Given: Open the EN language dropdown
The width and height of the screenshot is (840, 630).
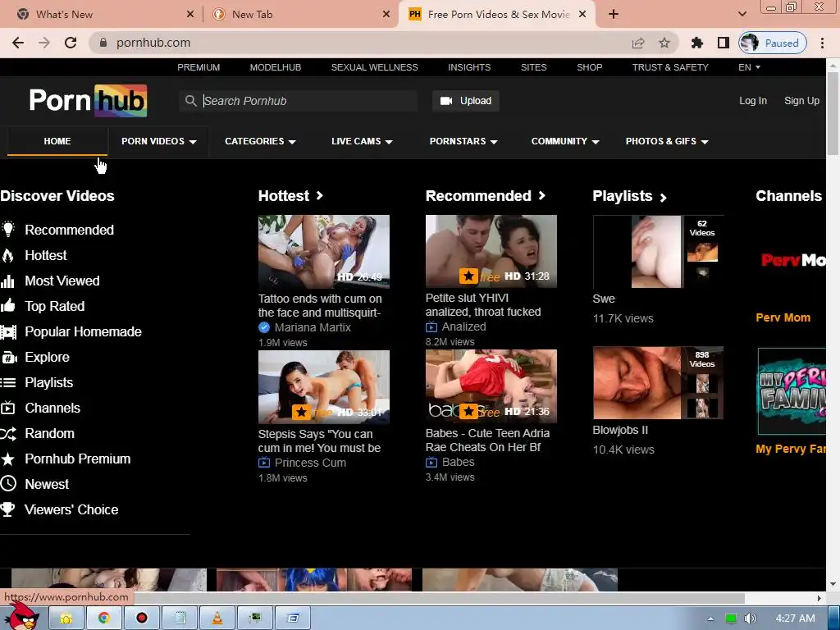Looking at the screenshot, I should [x=749, y=67].
